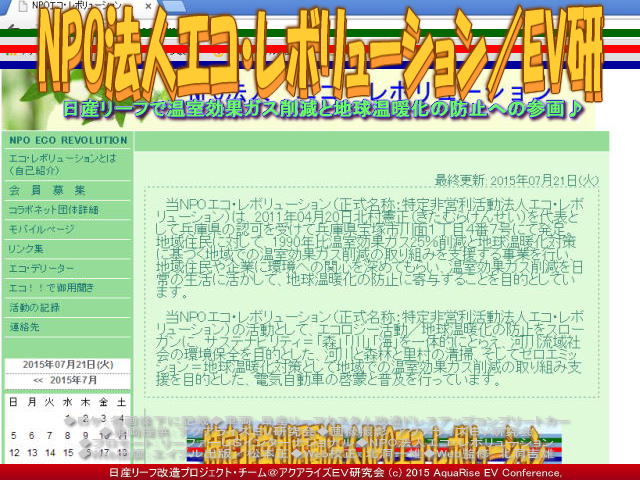Select day 6 in the calendar
The height and width of the screenshot is (480, 640).
point(31,436)
